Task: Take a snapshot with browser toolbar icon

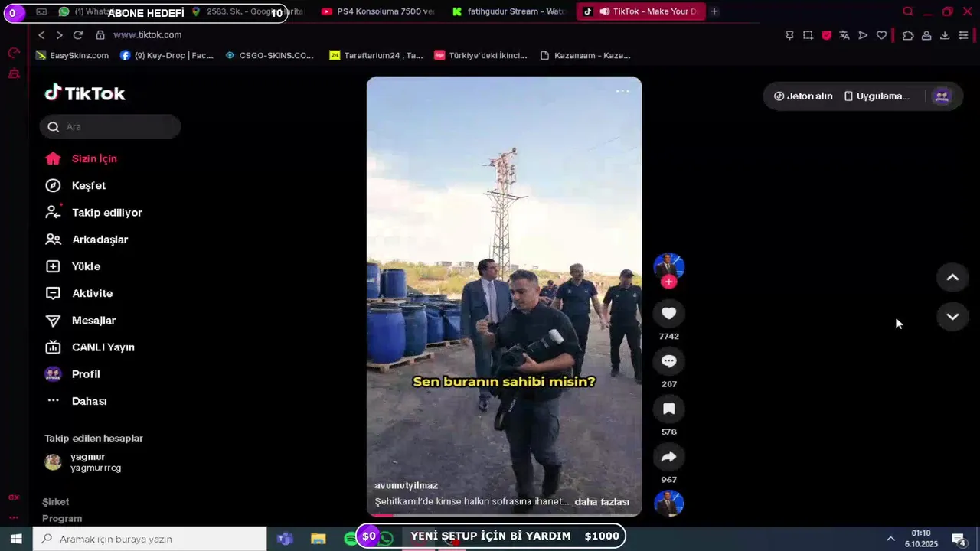Action: [808, 35]
